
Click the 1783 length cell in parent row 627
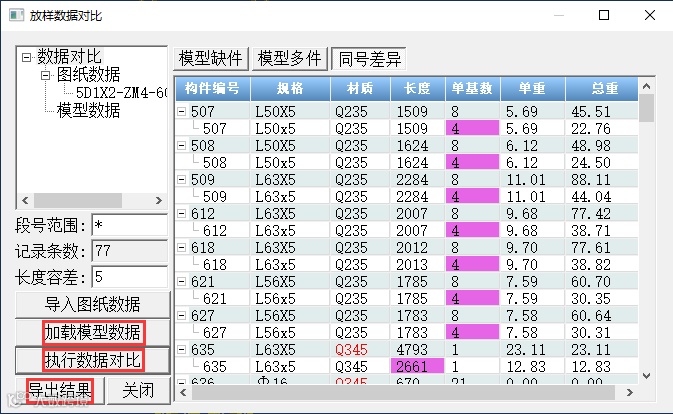(x=417, y=315)
